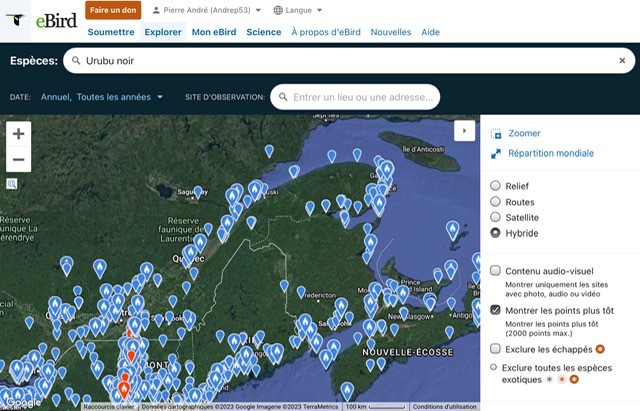
Task: Enable the Contenu audio-visuel checkbox
Action: [496, 271]
